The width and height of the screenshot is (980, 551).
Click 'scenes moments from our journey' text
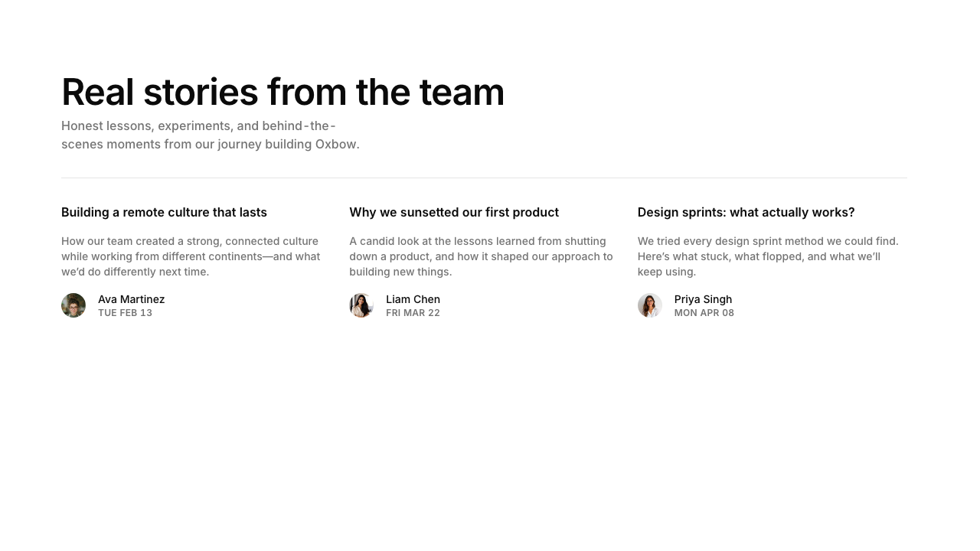(161, 144)
